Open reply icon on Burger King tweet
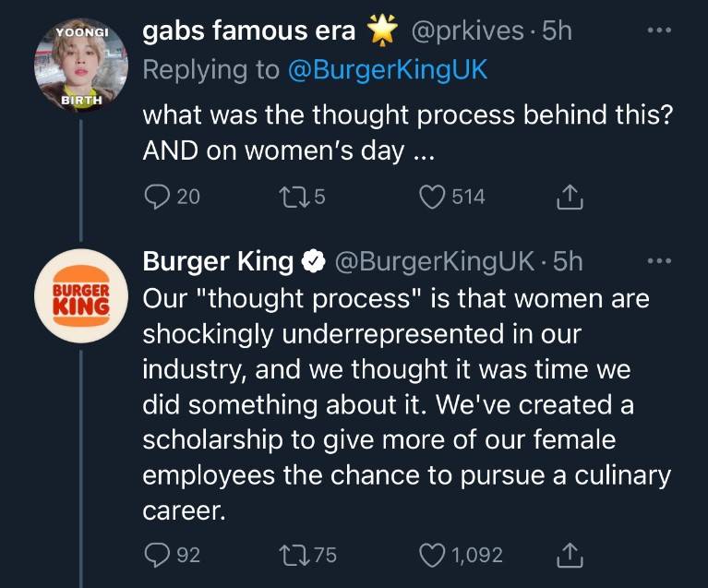The image size is (708, 588). click(x=157, y=555)
